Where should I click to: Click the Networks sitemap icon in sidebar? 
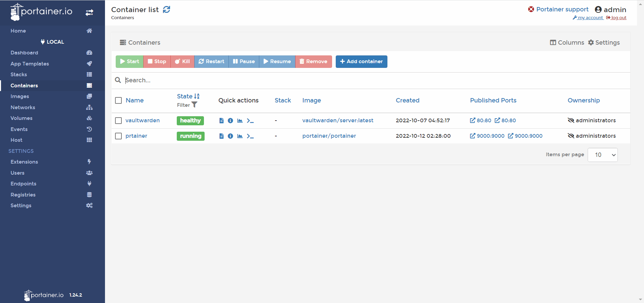click(x=89, y=107)
